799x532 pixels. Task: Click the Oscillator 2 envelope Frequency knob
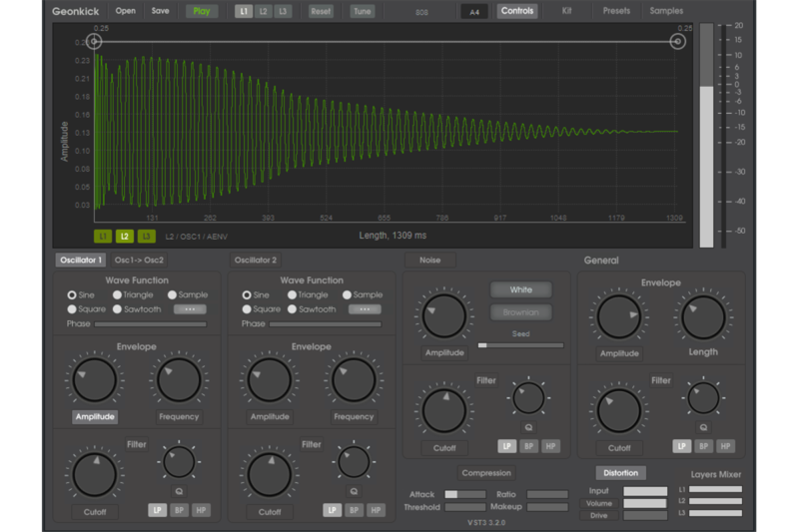tap(353, 380)
